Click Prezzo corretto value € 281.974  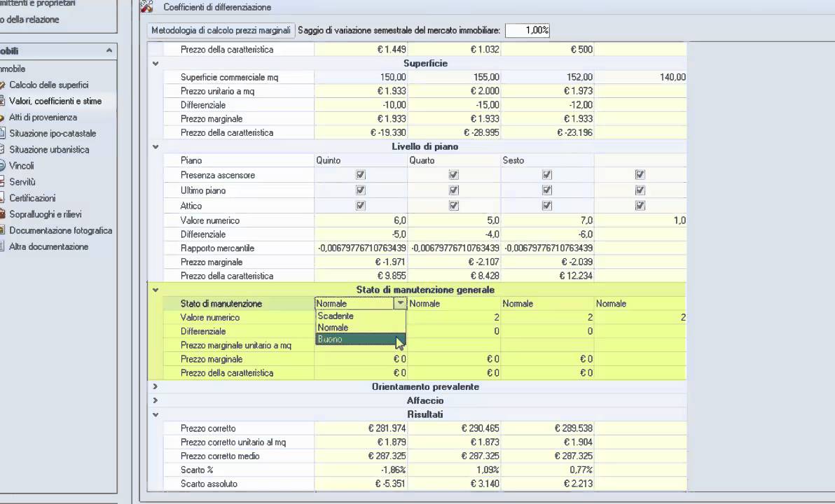387,428
